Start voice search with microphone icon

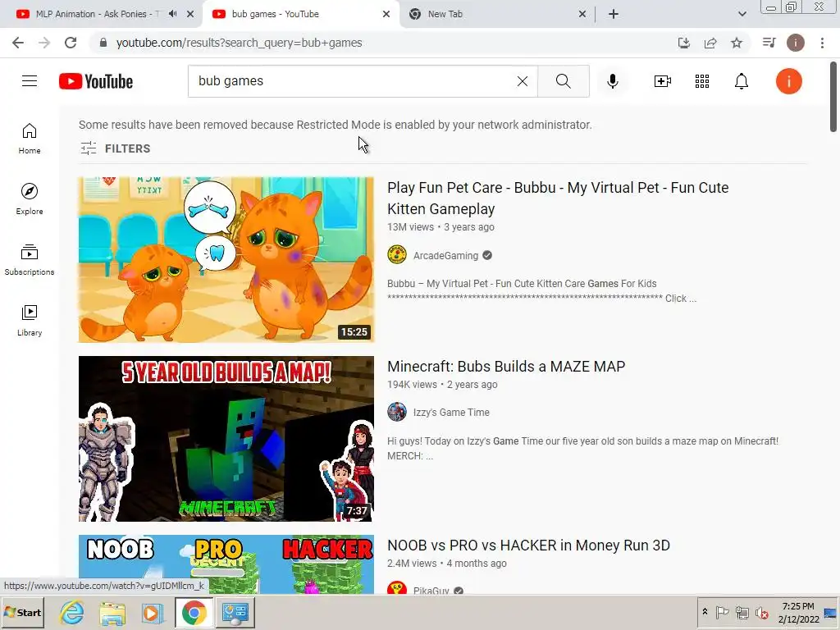(612, 81)
